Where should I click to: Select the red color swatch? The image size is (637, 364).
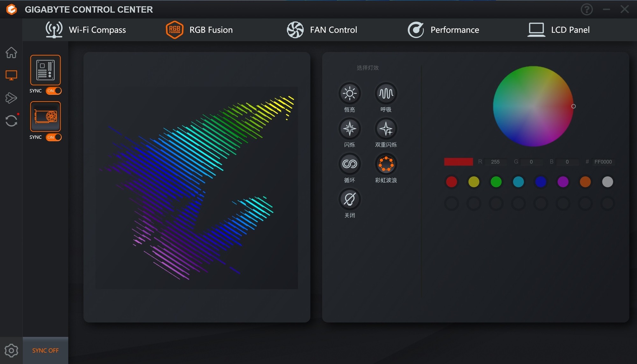tap(452, 181)
